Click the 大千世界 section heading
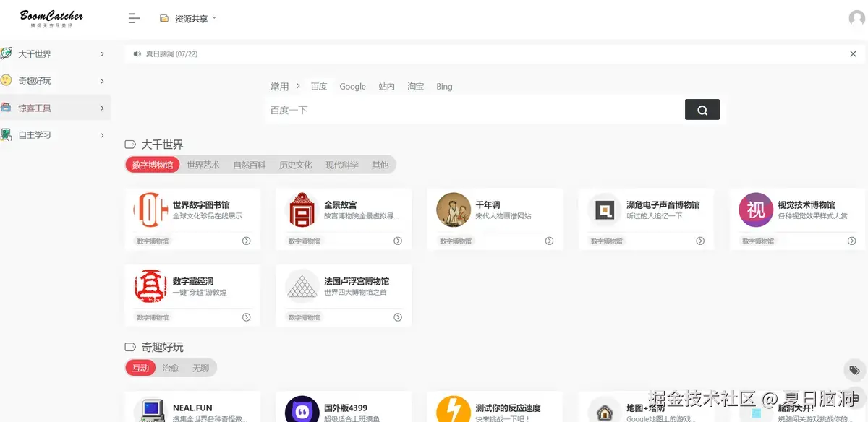Viewport: 868px width, 422px height. (x=162, y=145)
